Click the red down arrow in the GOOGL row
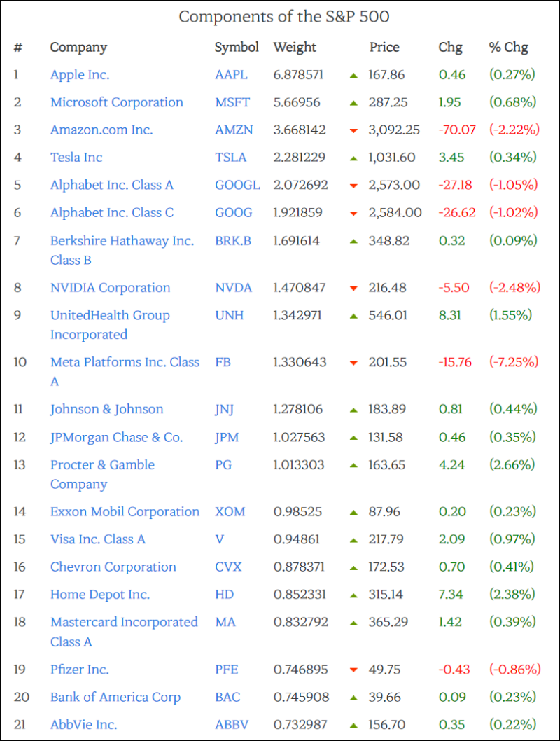The image size is (560, 741). (x=353, y=186)
